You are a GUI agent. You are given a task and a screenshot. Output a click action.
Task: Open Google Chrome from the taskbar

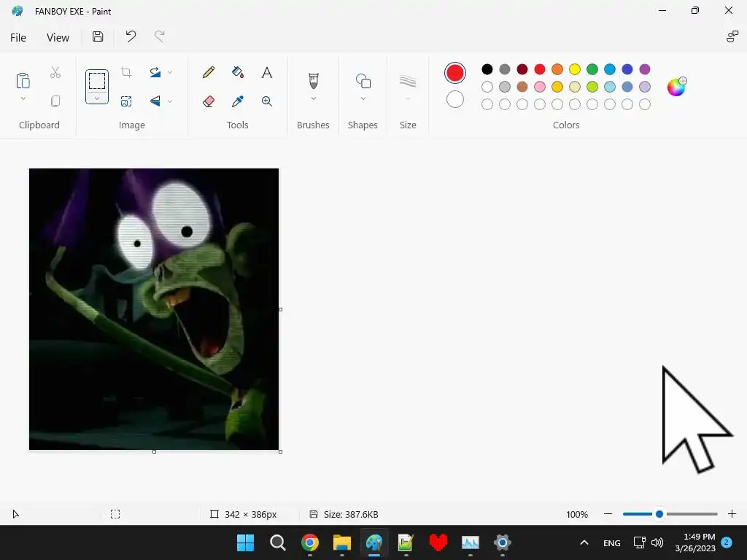coord(309,542)
